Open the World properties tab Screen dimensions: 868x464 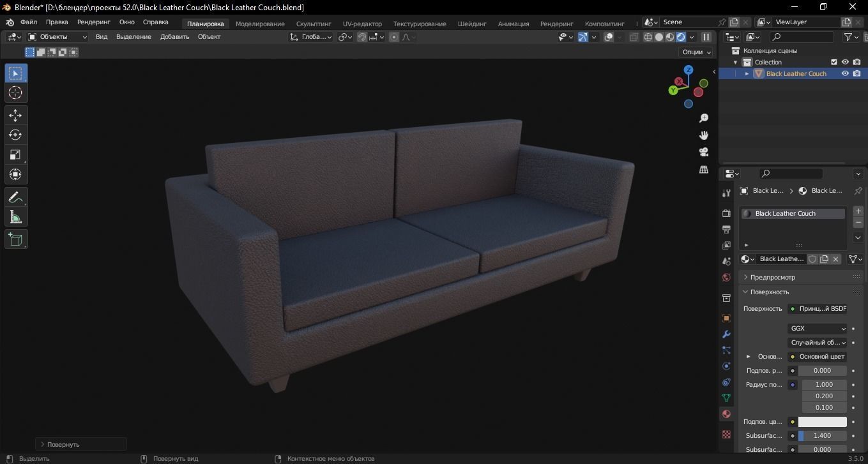point(726,278)
